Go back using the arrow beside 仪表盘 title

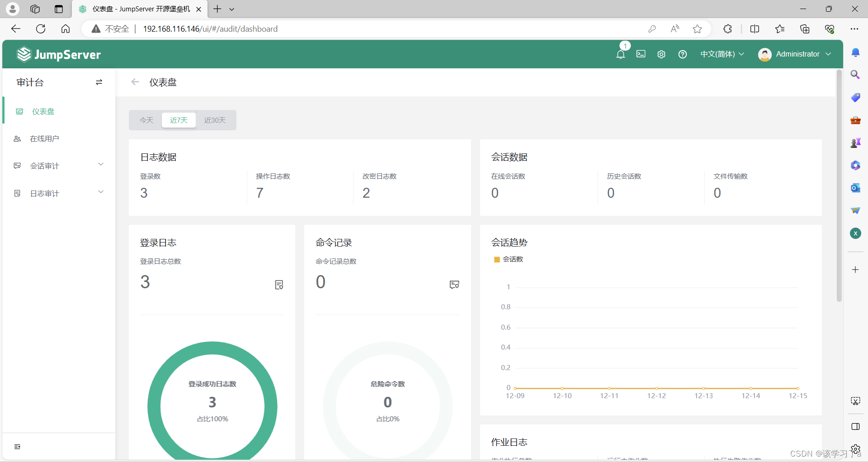pyautogui.click(x=135, y=82)
